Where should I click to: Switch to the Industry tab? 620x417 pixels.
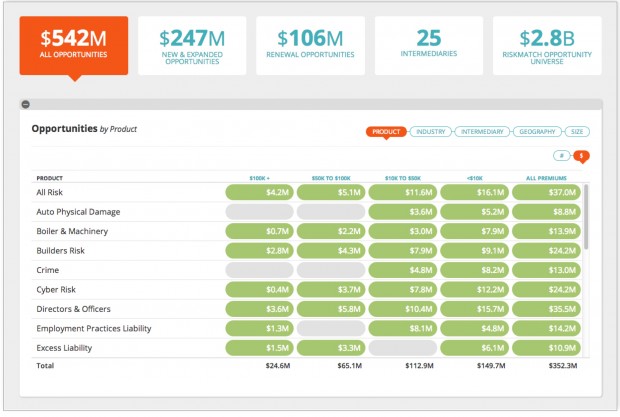[431, 132]
